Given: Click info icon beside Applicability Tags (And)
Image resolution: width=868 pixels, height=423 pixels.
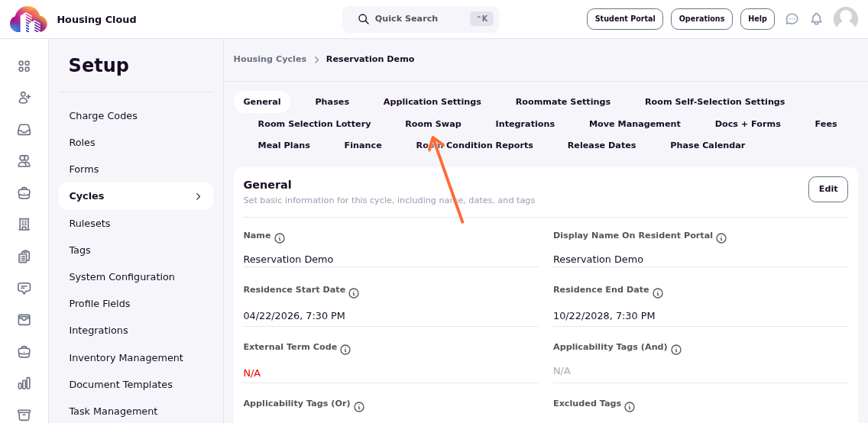Looking at the screenshot, I should [x=676, y=350].
